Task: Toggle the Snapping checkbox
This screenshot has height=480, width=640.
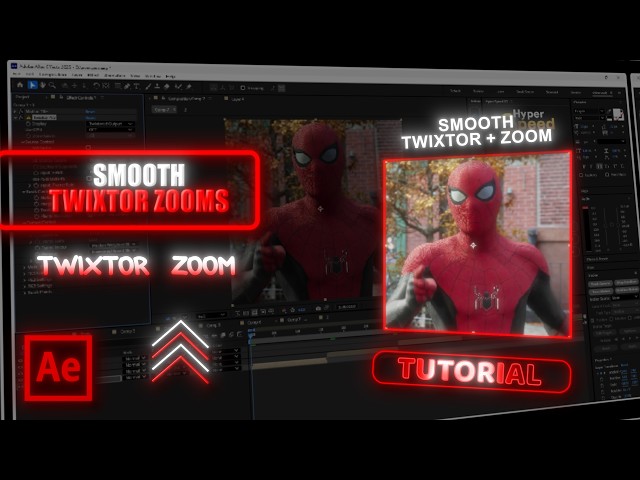Action: click(242, 88)
